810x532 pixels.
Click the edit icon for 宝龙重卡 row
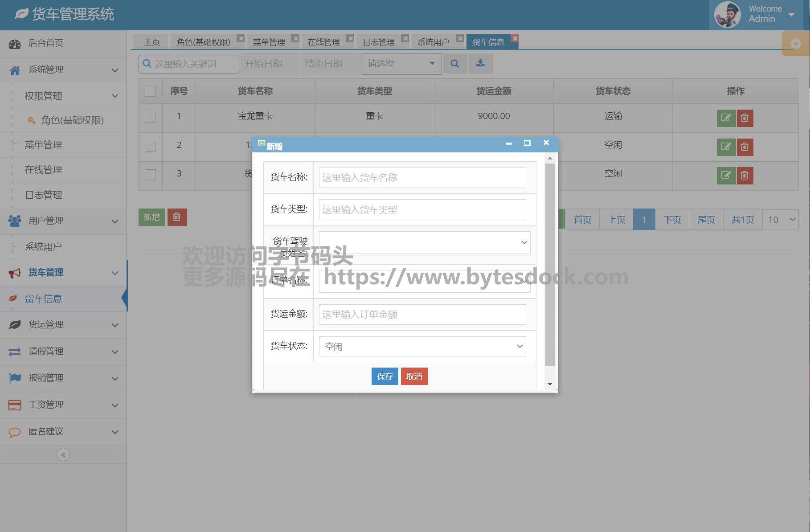pos(726,118)
